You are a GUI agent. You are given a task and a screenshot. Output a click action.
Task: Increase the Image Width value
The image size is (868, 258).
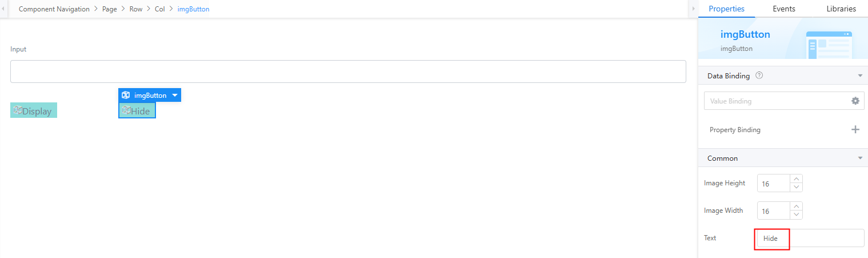click(797, 207)
